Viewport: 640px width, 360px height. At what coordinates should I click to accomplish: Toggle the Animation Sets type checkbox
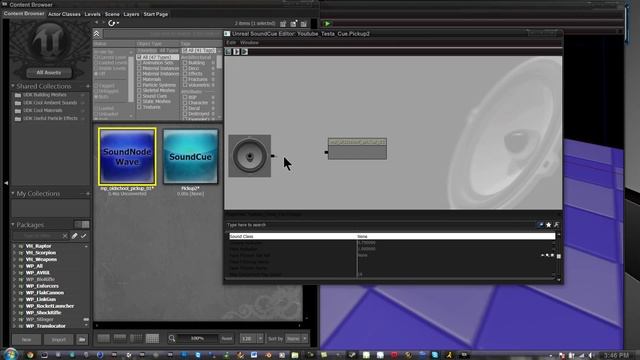coord(139,63)
